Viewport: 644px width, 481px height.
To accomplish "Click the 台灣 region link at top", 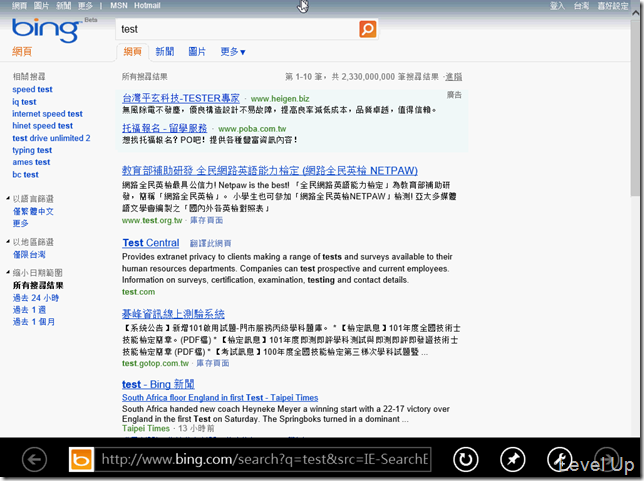I will (581, 6).
